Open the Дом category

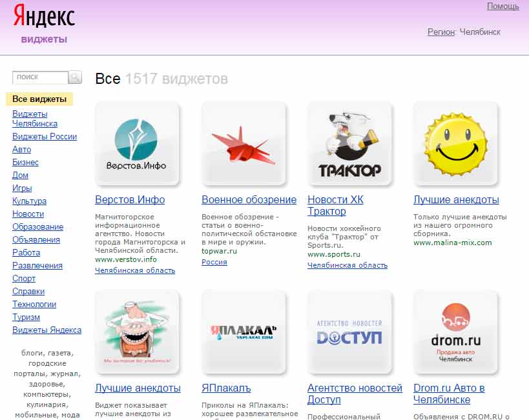click(x=20, y=175)
